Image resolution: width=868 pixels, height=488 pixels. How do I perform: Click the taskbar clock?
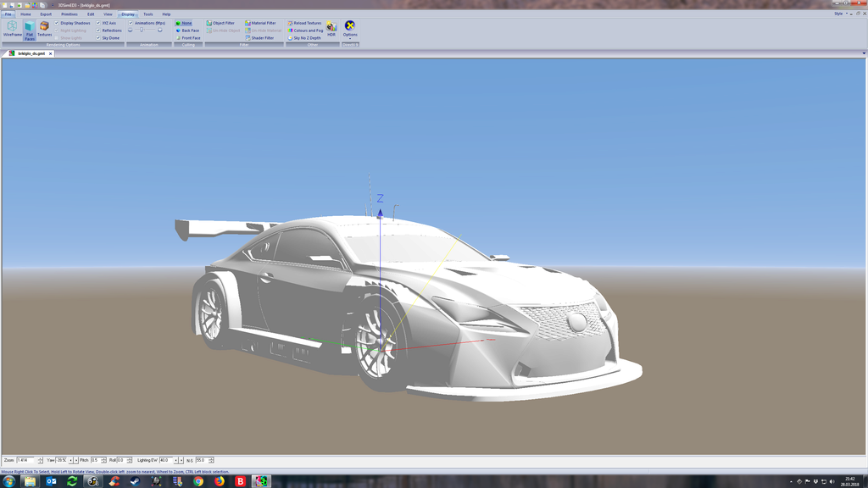point(849,481)
